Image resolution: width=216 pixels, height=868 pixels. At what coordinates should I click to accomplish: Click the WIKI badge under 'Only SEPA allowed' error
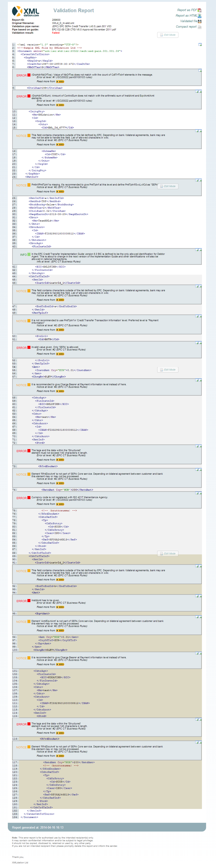click(x=60, y=354)
